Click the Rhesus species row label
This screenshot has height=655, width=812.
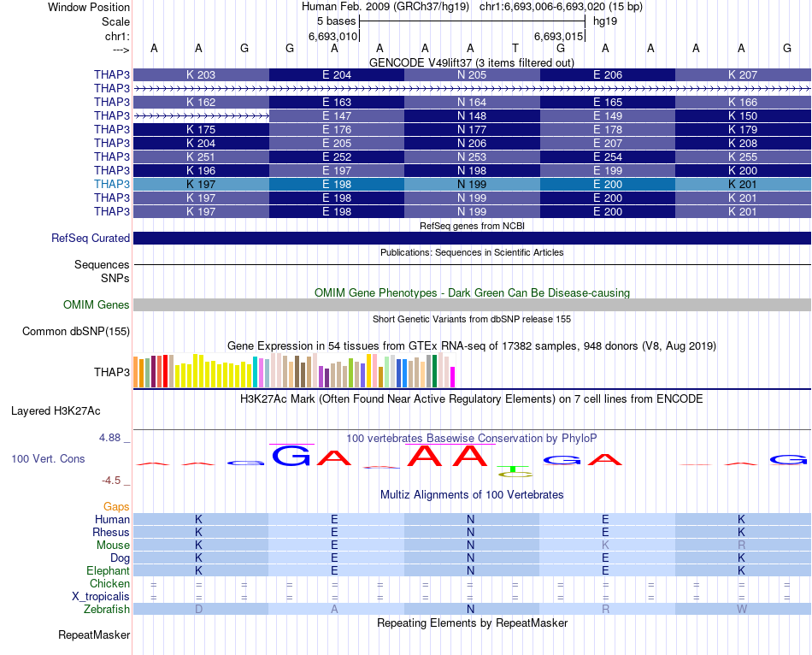tap(111, 532)
